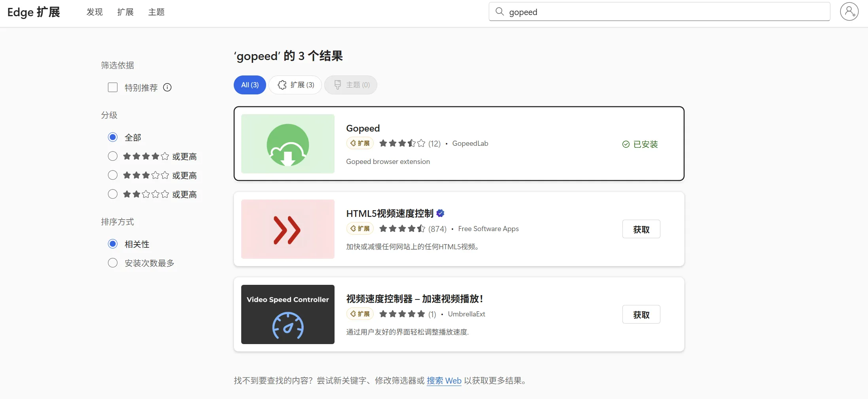This screenshot has height=399, width=868.
Task: Click the search magnifier icon
Action: 499,12
